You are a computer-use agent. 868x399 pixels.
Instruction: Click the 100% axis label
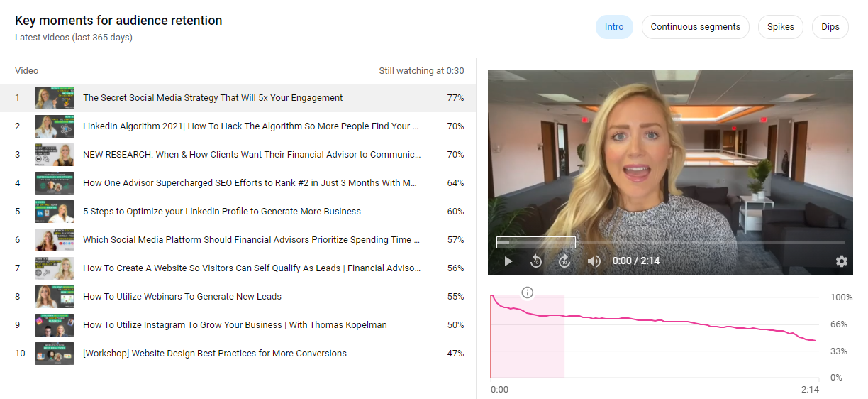pos(841,297)
